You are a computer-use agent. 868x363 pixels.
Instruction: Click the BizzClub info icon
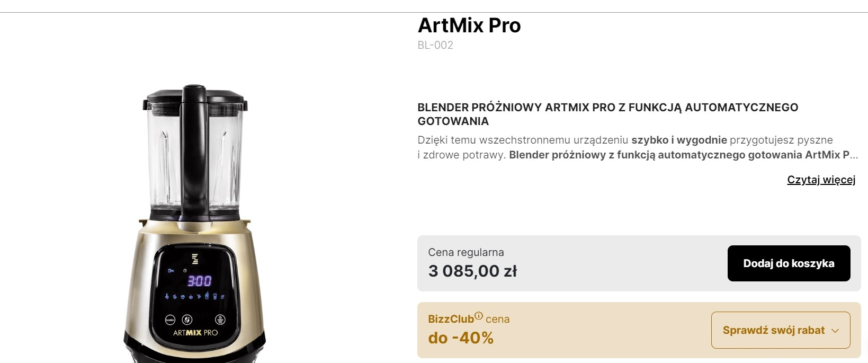pos(479,316)
